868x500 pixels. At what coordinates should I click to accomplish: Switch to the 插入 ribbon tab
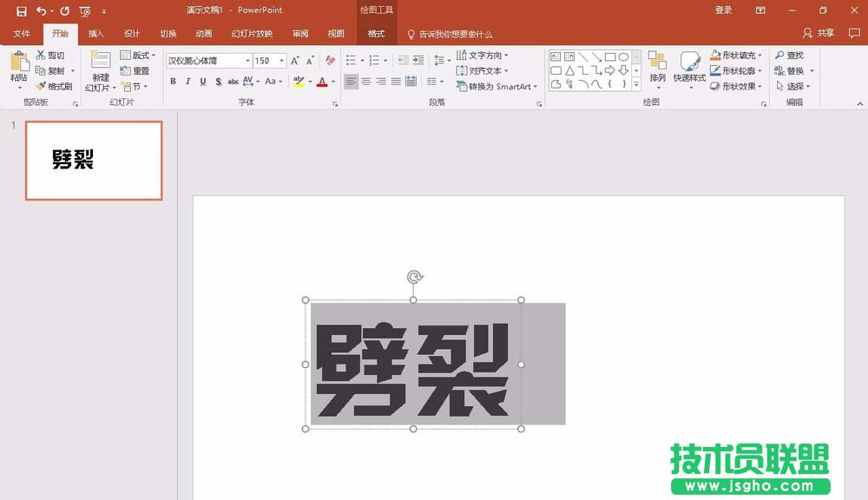[x=95, y=34]
